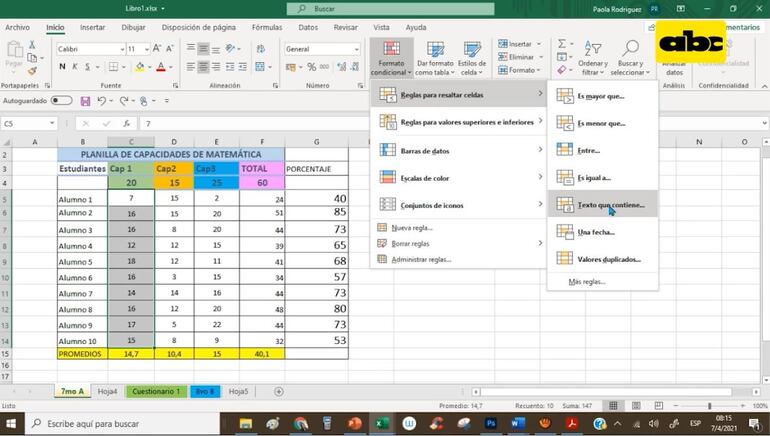The height and width of the screenshot is (436, 770).
Task: Switch to the Cuestionario 1 sheet tab
Action: click(x=156, y=391)
